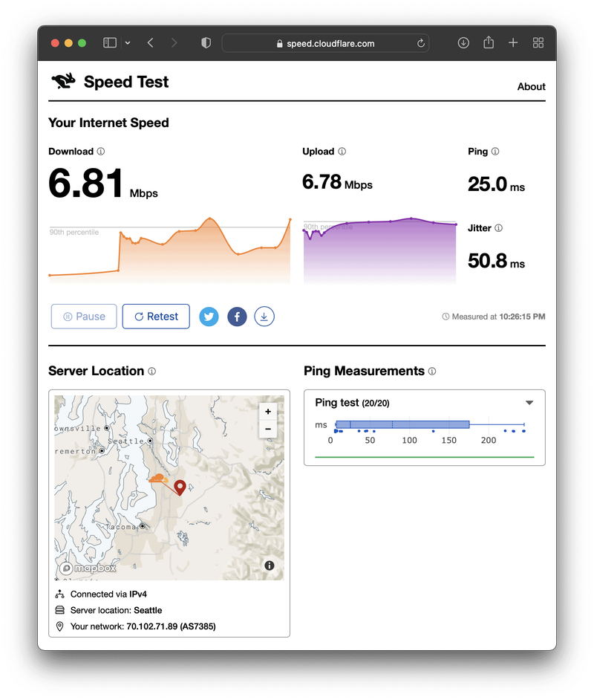
Task: Show Safari tab overview
Action: click(538, 43)
